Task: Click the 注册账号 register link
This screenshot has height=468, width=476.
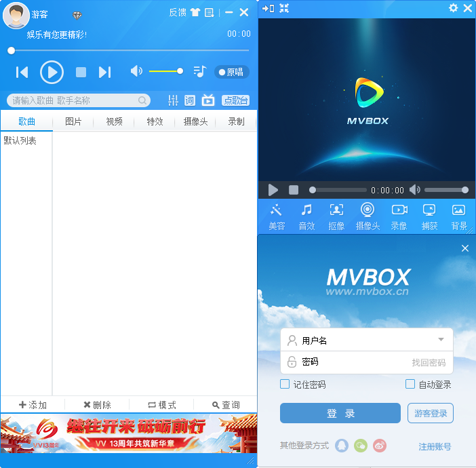Action: click(435, 446)
